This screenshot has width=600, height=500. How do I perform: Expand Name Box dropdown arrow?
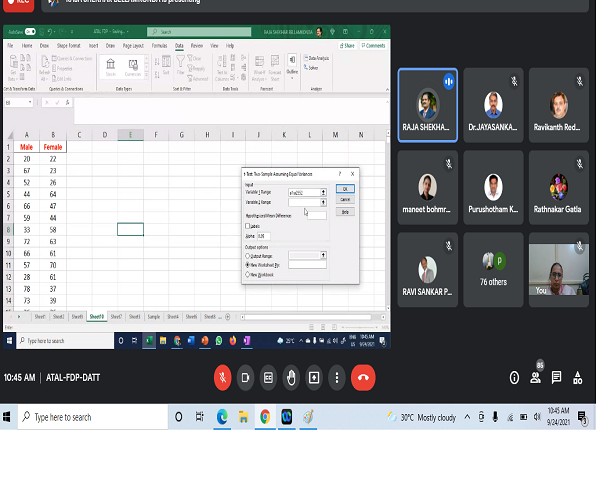coord(30,103)
